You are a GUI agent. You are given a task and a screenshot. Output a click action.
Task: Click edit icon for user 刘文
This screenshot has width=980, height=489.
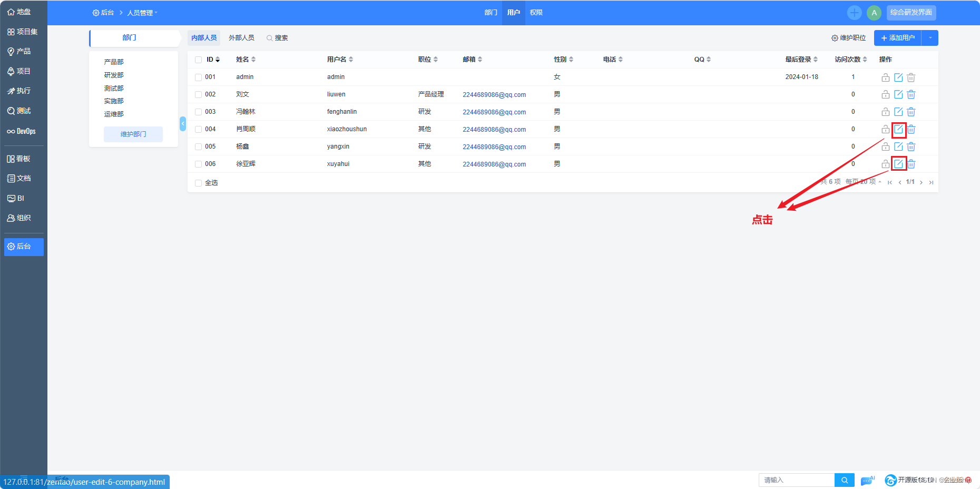[898, 94]
